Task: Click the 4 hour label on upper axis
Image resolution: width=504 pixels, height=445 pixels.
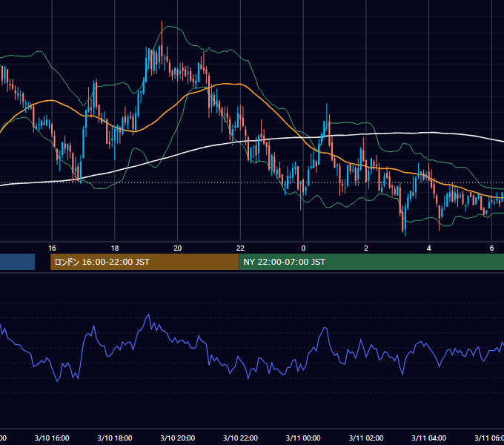Action: click(x=429, y=248)
